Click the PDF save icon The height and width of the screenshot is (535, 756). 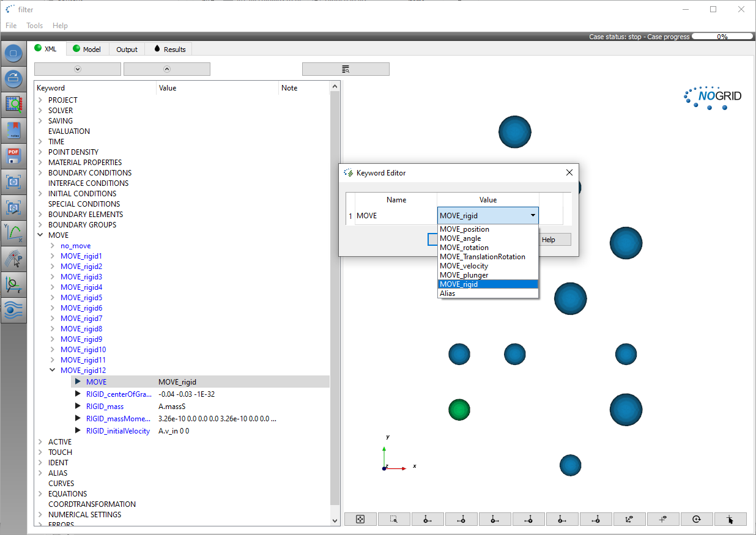(13, 156)
